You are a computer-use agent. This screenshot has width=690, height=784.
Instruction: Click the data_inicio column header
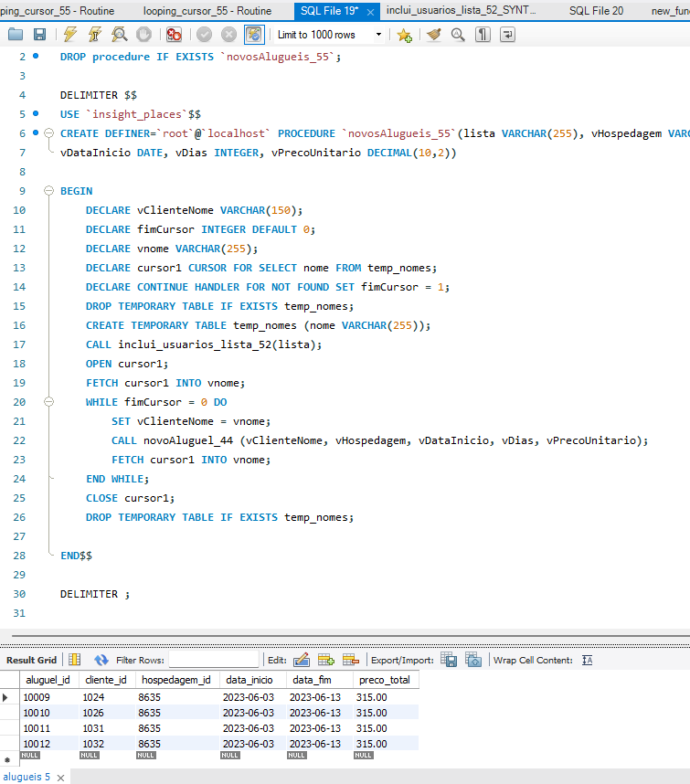248,680
